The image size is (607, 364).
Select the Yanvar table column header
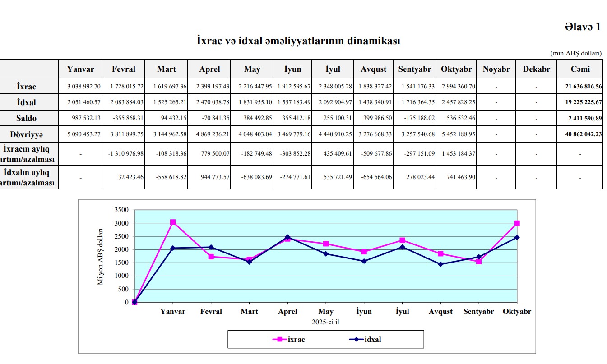[x=80, y=69]
